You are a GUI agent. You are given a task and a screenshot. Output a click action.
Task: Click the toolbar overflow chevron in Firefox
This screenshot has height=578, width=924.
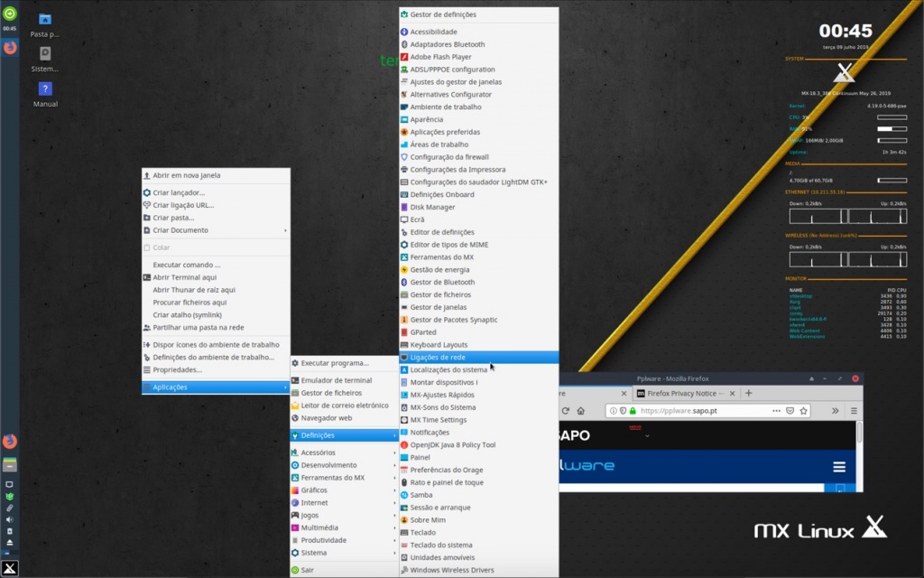pyautogui.click(x=835, y=411)
